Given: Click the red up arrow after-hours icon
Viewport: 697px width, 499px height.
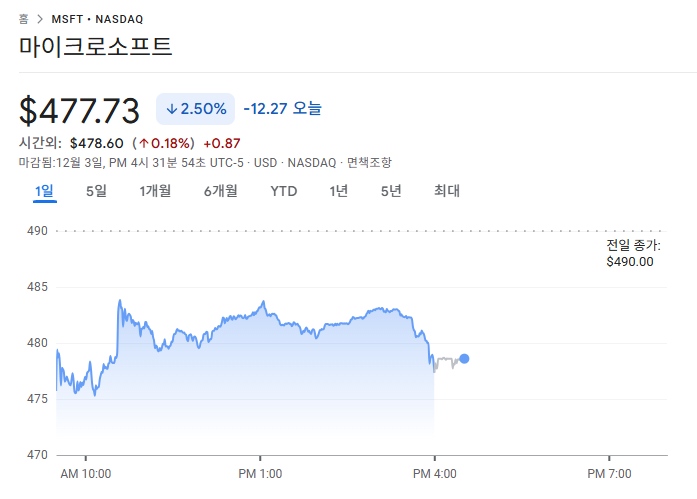Looking at the screenshot, I should click(144, 143).
